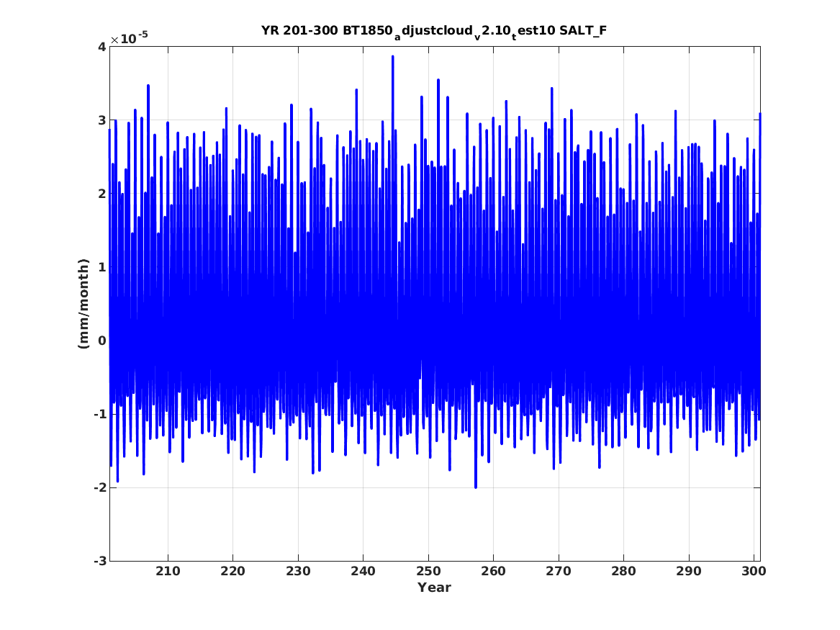Click y-axis tick label 3
Image resolution: width=840 pixels, height=630 pixels.
101,120
